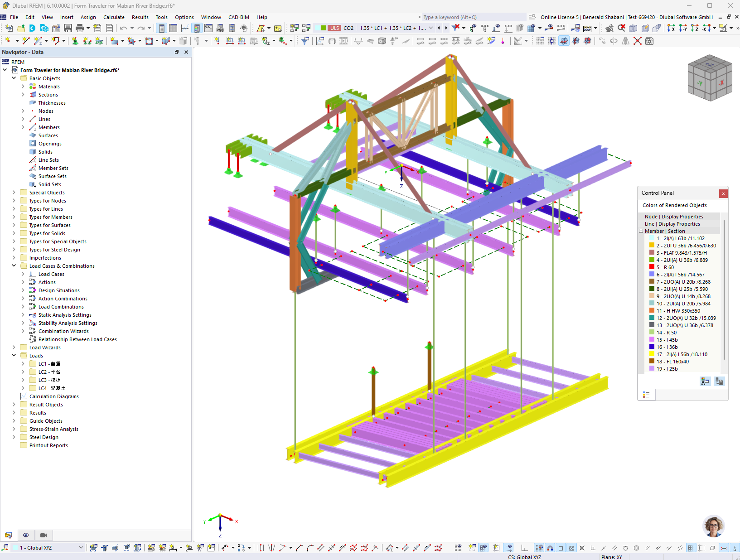Open the CO2 emissions tool

coord(348,28)
